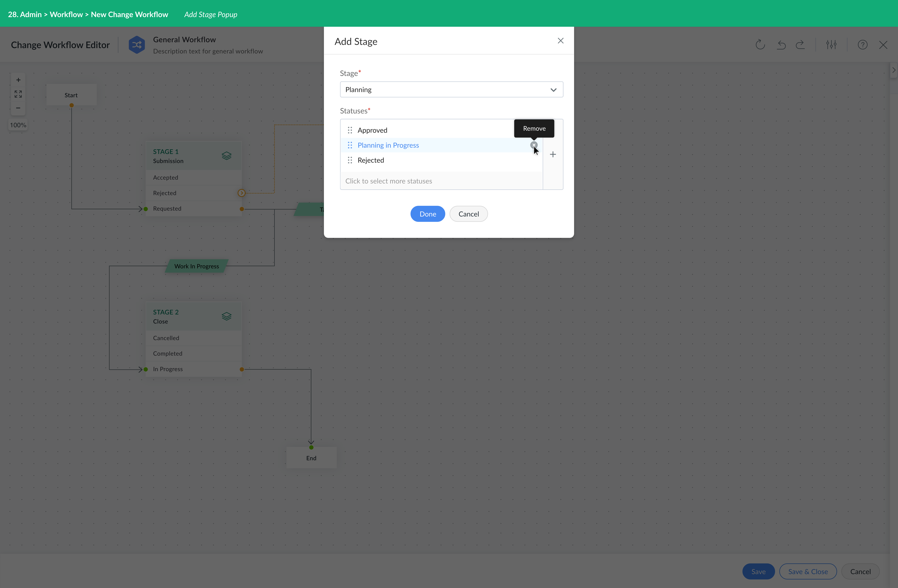Select the In Progress status in Stage 2
This screenshot has height=588, width=898.
193,369
